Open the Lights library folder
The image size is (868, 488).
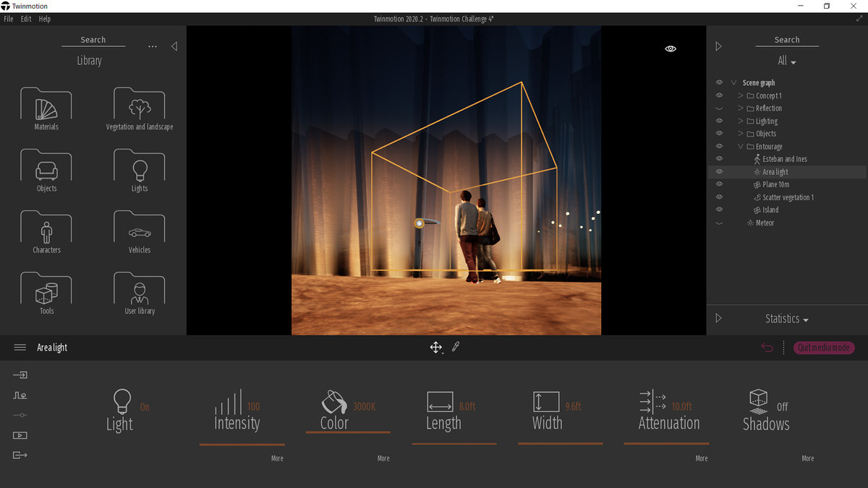point(140,171)
